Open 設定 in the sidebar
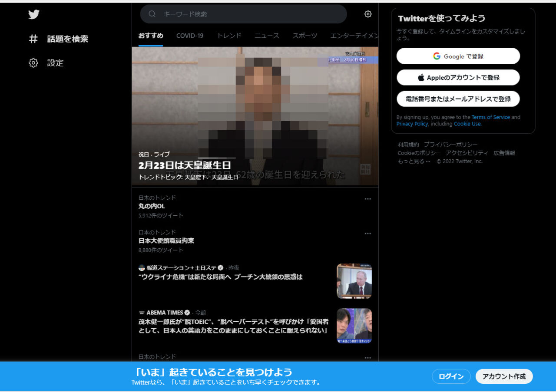The width and height of the screenshot is (556, 392). [x=55, y=63]
